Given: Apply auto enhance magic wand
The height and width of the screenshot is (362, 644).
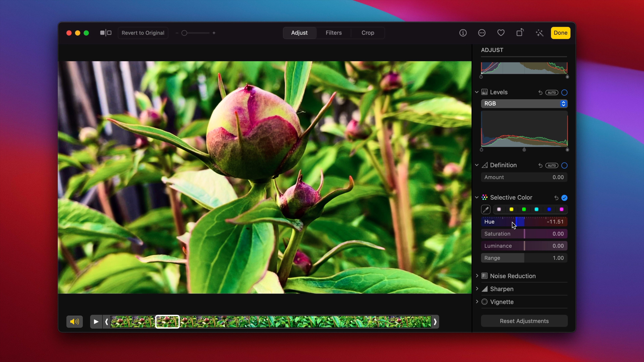Looking at the screenshot, I should (x=540, y=33).
